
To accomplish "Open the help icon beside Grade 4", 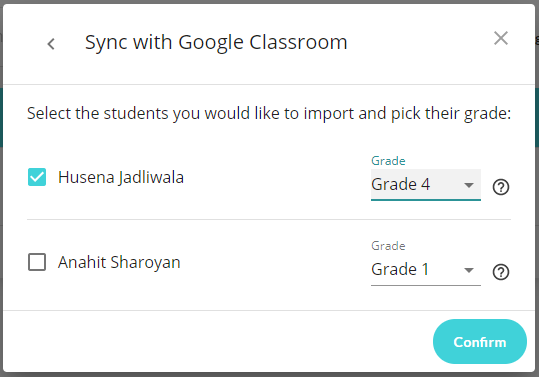I will pos(501,187).
